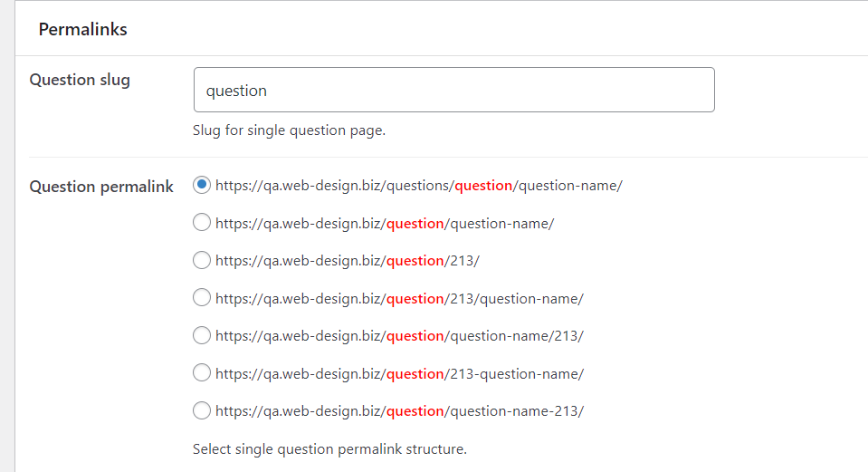
Task: Click the URL label text biz/question/213/
Action: pyautogui.click(x=347, y=261)
